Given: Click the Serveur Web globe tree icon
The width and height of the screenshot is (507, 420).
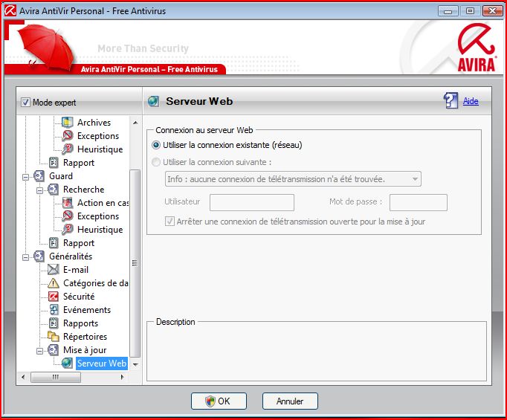Looking at the screenshot, I should (x=67, y=363).
